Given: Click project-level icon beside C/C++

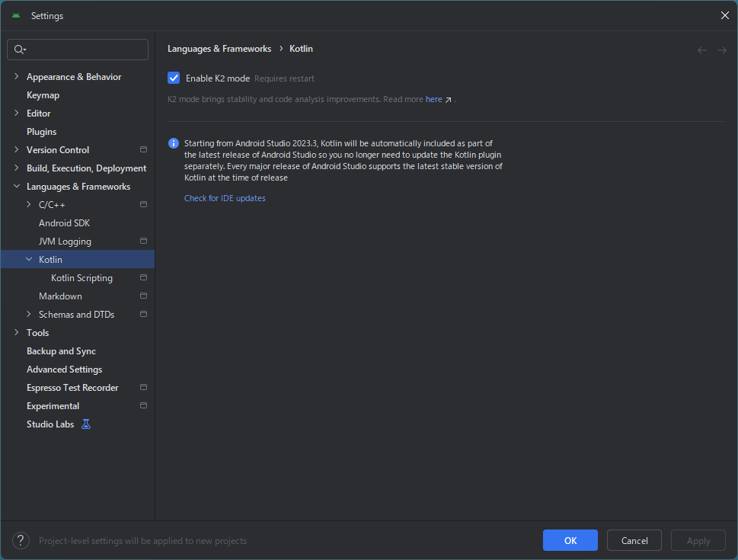Looking at the screenshot, I should pyautogui.click(x=143, y=204).
